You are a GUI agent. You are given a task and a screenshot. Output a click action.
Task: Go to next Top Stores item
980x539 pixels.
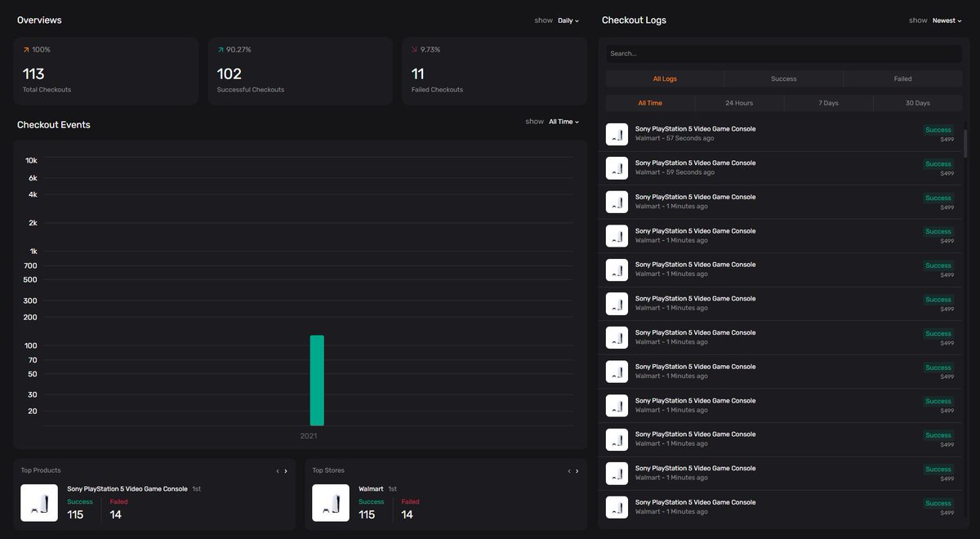[x=577, y=471]
